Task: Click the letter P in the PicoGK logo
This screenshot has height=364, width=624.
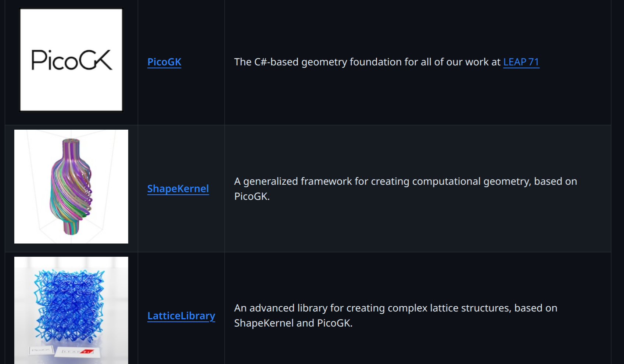Action: (37, 60)
